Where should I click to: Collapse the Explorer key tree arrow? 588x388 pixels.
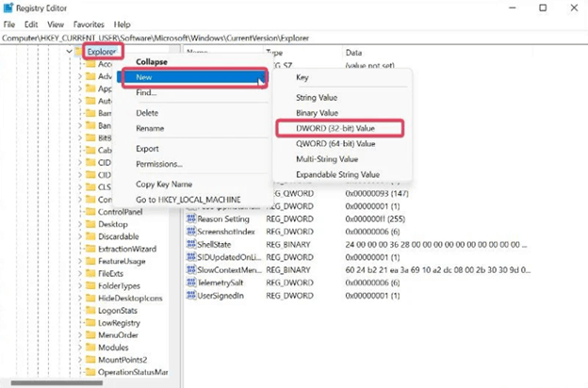click(x=69, y=52)
